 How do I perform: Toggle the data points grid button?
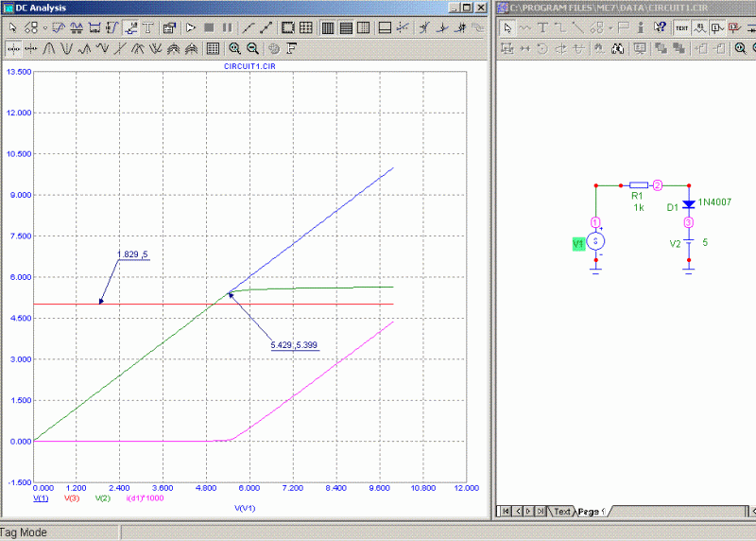(213, 47)
